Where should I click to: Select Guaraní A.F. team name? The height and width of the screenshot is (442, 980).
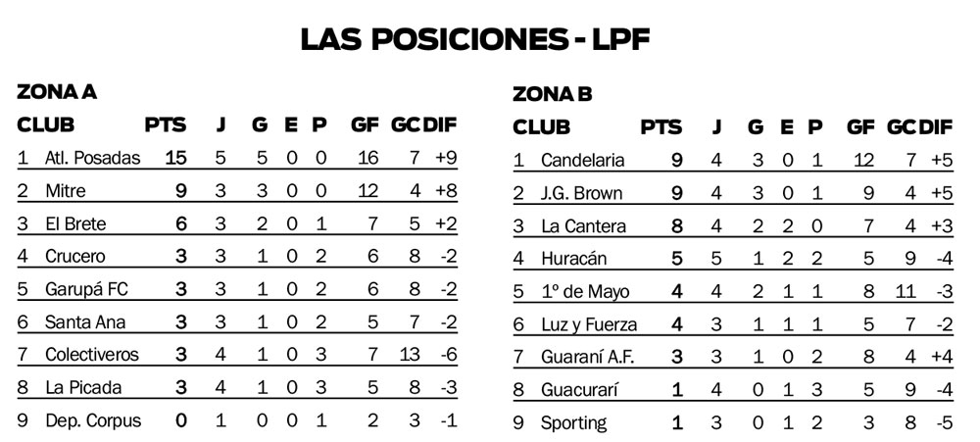[588, 358]
